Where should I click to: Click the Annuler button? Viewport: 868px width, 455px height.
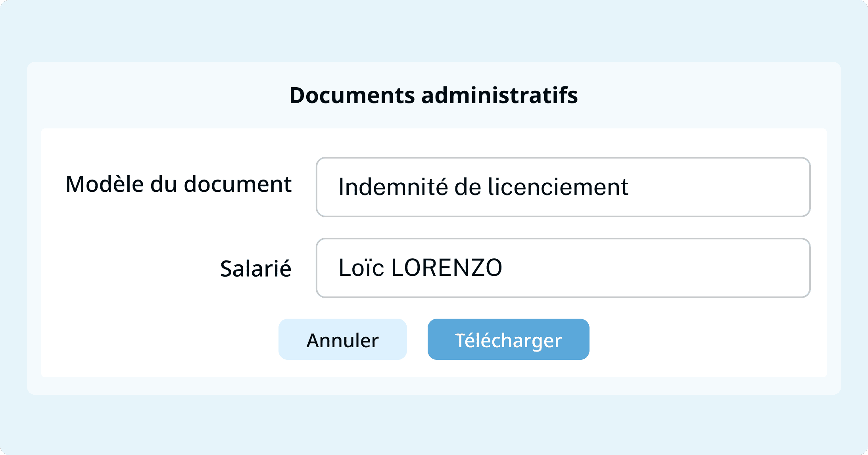342,340
